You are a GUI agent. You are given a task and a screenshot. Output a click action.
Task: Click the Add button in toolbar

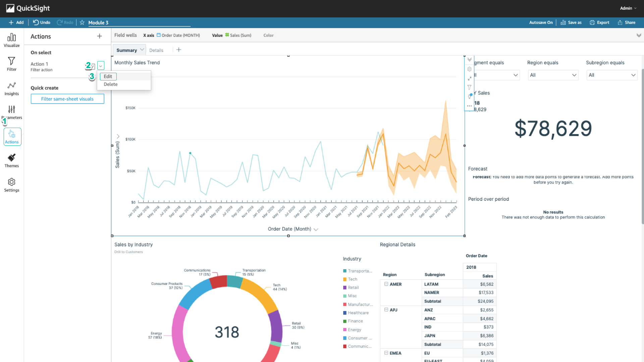pos(16,22)
